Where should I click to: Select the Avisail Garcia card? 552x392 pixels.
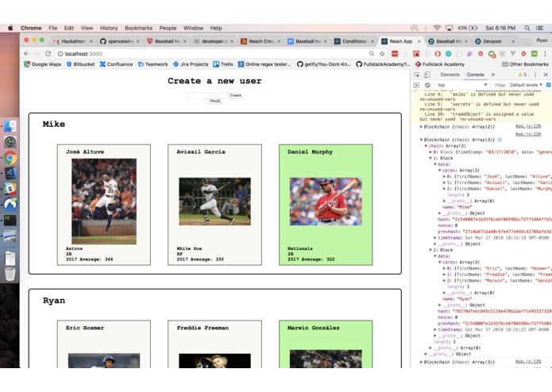[x=214, y=205]
